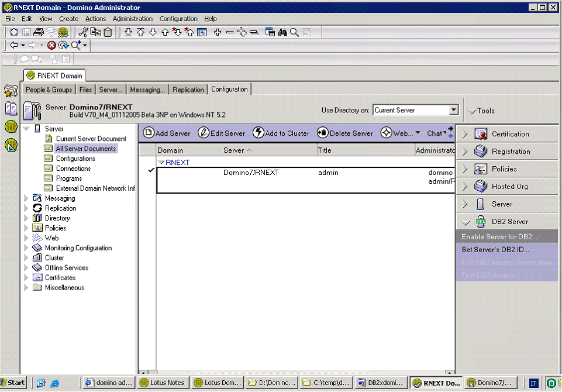This screenshot has height=392, width=562.
Task: Click the Certification tools icon
Action: coord(481,134)
